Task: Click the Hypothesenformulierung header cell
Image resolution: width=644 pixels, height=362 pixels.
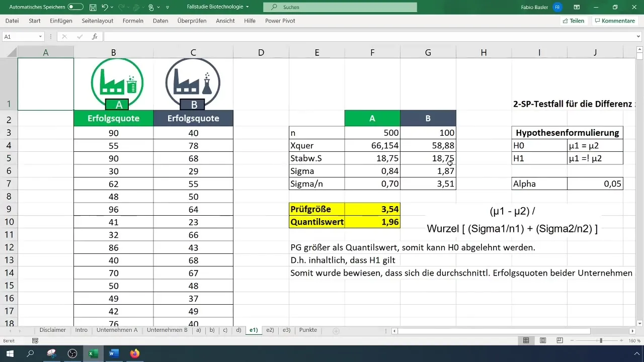Action: pyautogui.click(x=567, y=133)
